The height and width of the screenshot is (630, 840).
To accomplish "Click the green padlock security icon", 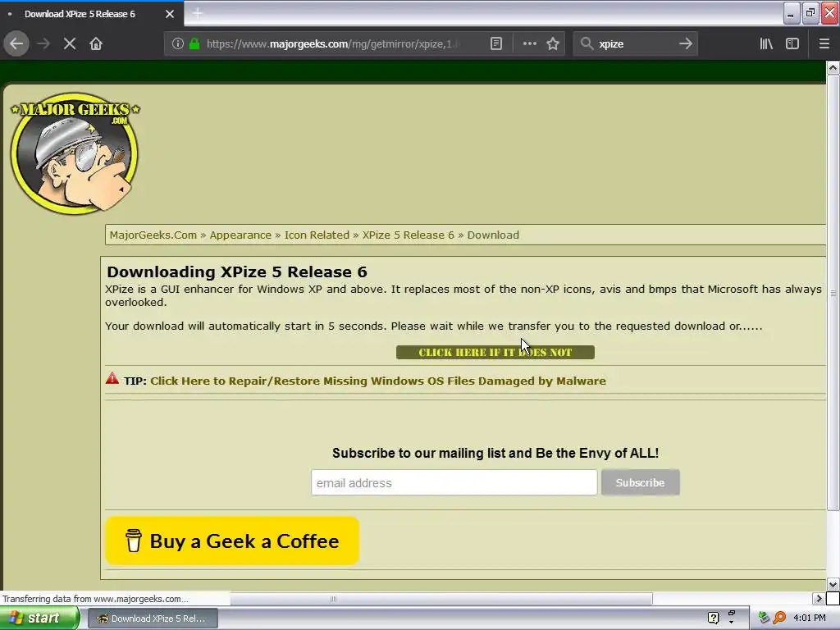I will click(194, 44).
